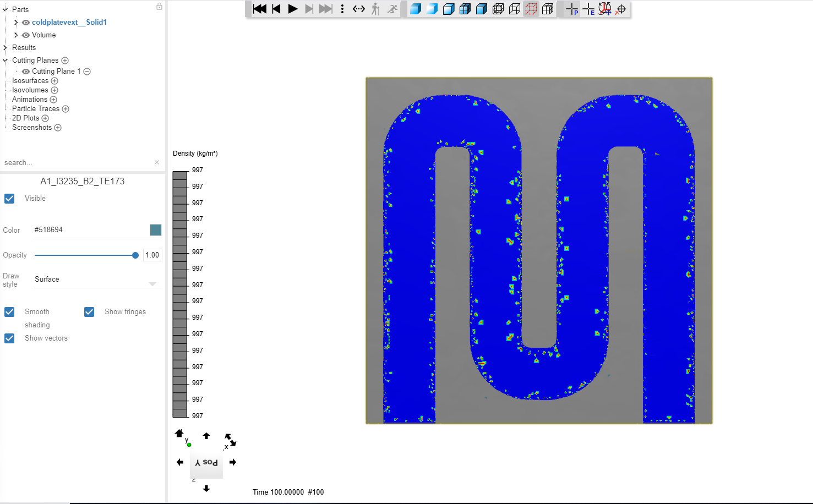Click the search box in tree panel

coord(77,163)
